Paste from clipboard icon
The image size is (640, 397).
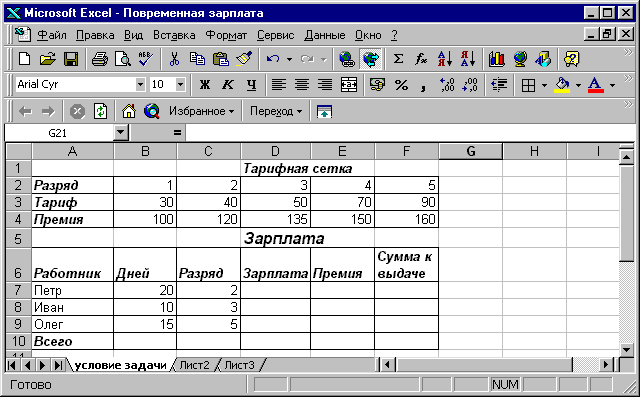coord(221,59)
